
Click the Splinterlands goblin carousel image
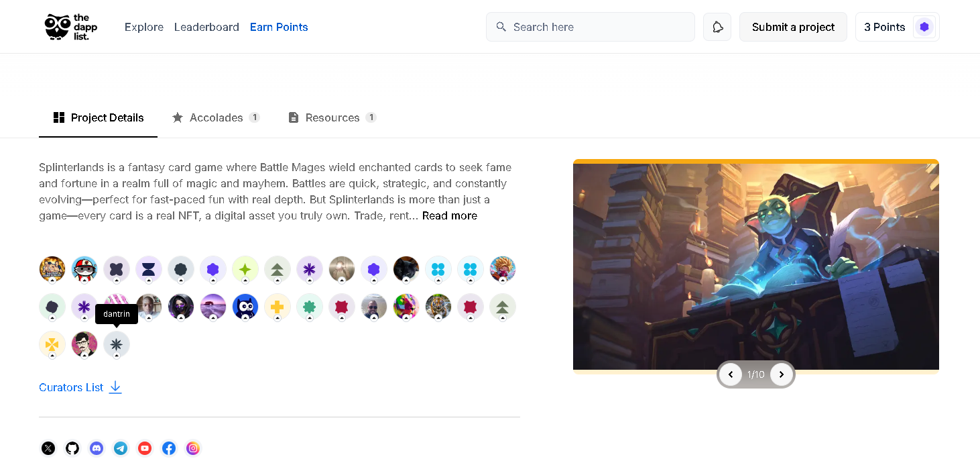click(756, 265)
